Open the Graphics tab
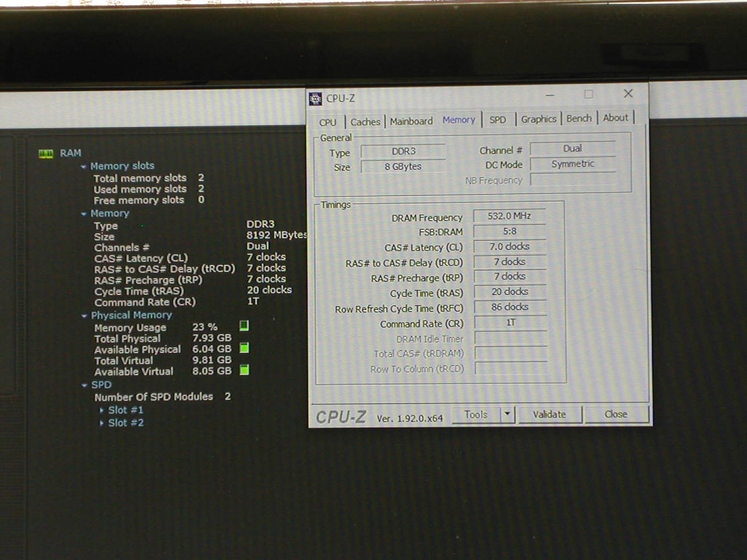This screenshot has width=747, height=560. tap(538, 119)
